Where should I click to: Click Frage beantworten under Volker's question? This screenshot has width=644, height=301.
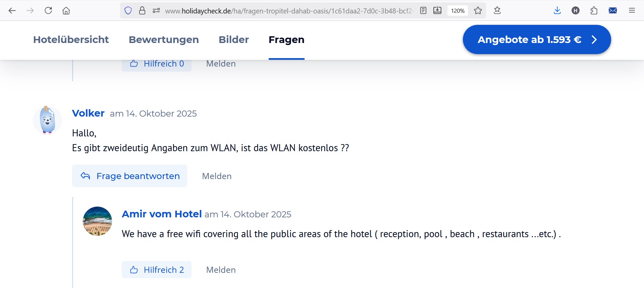130,176
